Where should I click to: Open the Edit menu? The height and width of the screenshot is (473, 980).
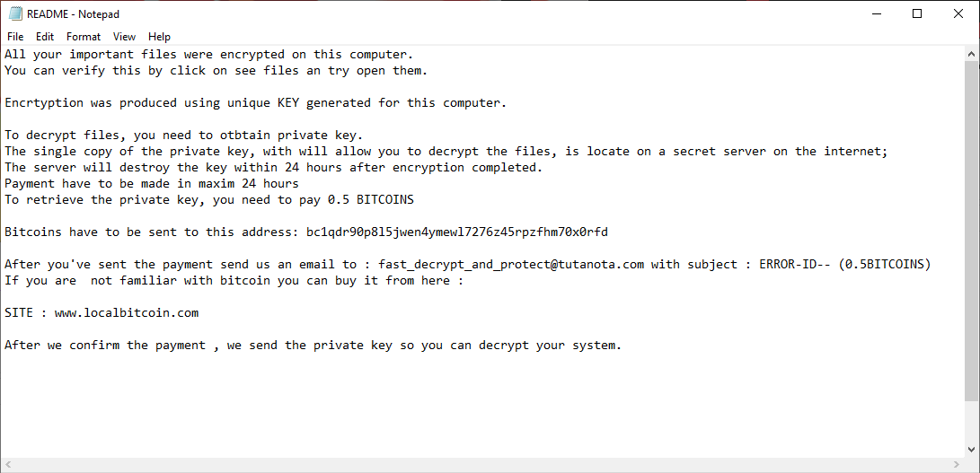(x=45, y=37)
